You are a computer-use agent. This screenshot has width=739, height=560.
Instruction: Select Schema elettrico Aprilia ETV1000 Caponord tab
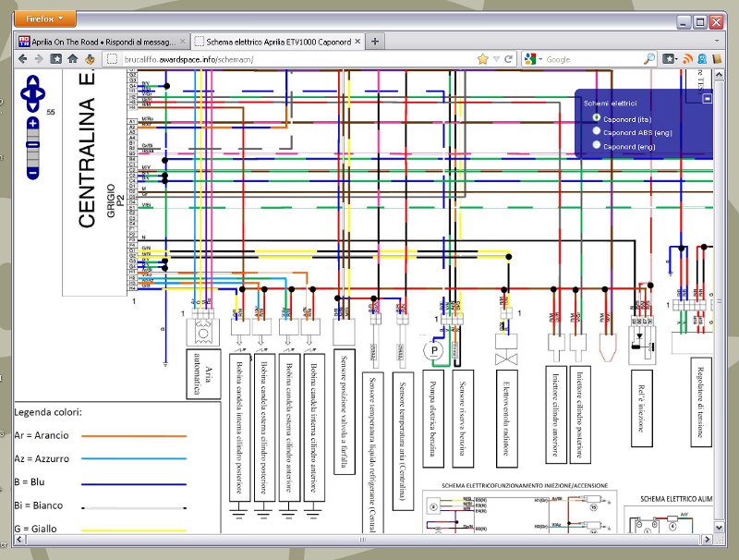[x=278, y=42]
